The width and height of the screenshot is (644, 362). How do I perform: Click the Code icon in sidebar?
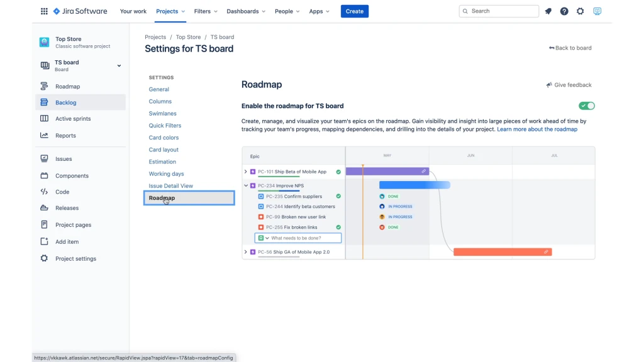click(44, 191)
